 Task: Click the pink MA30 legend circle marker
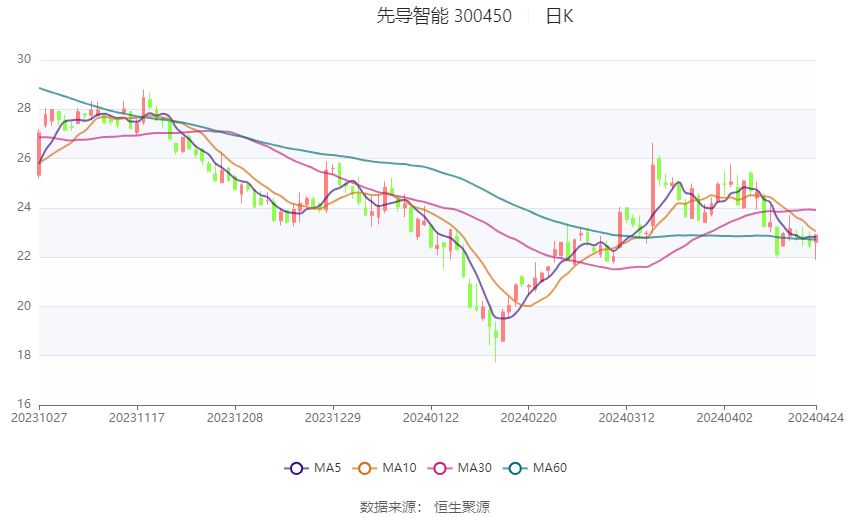tap(437, 467)
